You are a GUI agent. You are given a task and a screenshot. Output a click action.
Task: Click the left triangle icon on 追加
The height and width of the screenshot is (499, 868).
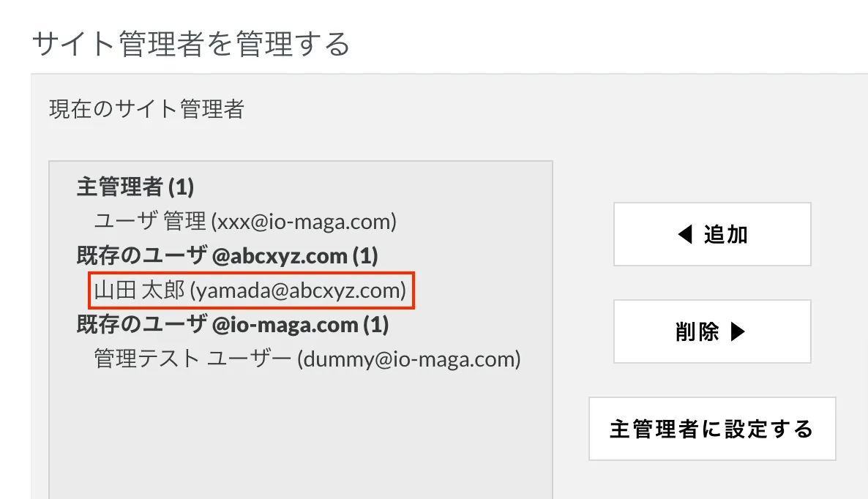685,235
